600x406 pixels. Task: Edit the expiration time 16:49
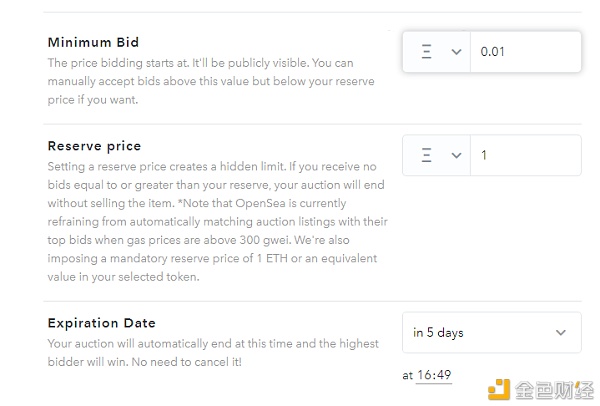[x=434, y=375]
